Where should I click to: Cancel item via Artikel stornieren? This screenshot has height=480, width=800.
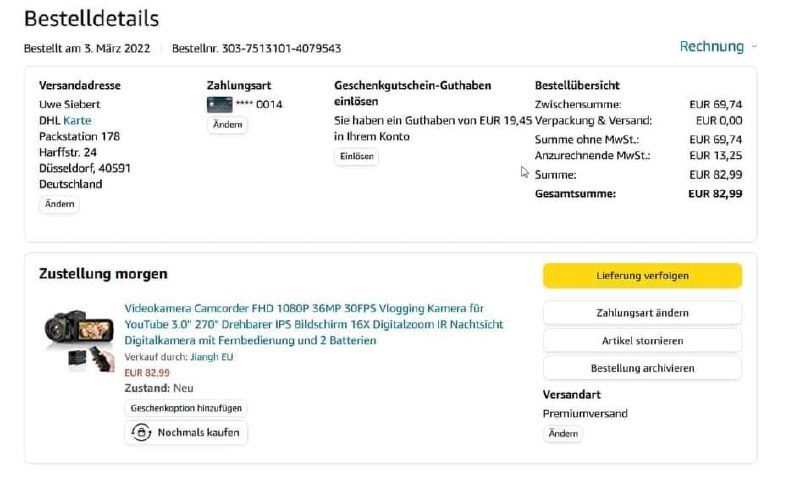642,340
